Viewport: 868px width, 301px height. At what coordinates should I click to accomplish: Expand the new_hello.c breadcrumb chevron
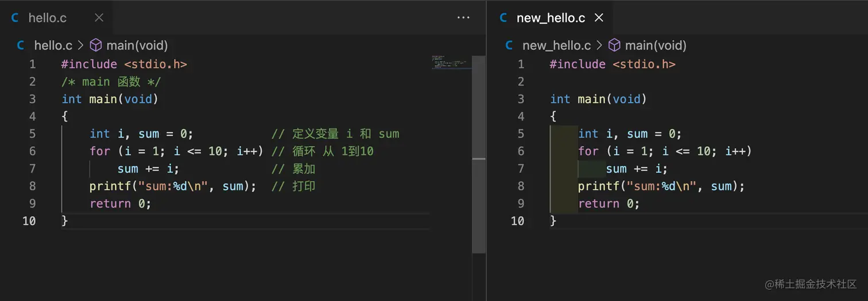(599, 45)
